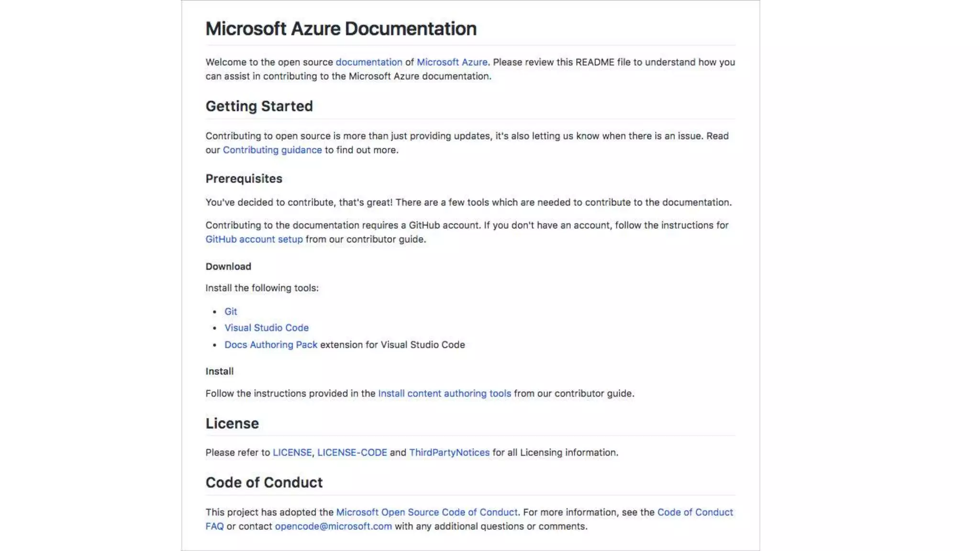Click the Visual Studio Code link
This screenshot has width=980, height=551.
(x=266, y=328)
